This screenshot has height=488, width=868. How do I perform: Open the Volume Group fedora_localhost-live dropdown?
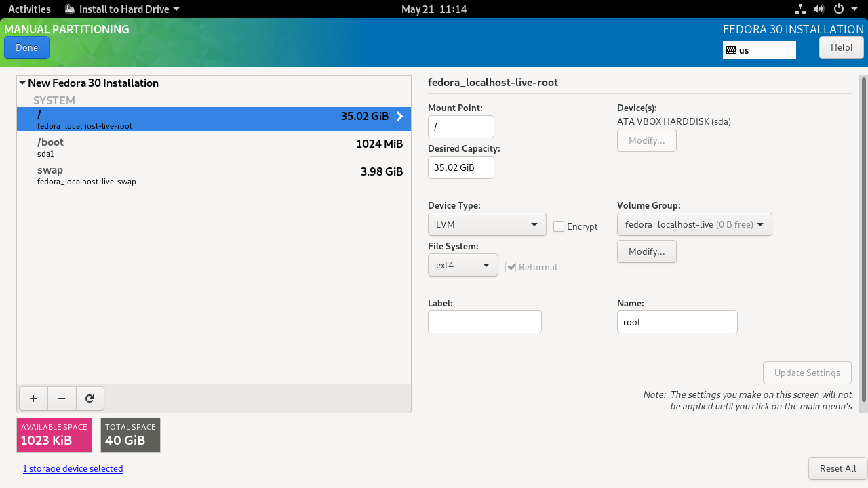(694, 224)
